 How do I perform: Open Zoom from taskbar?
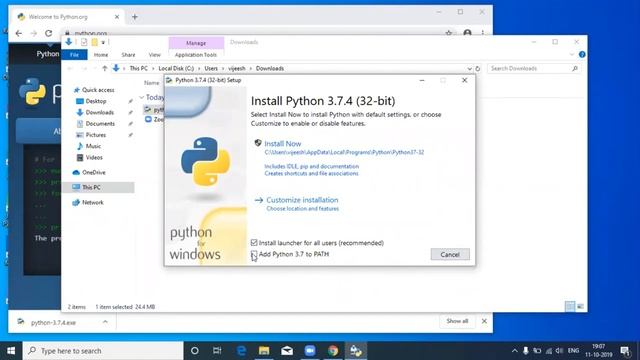click(310, 351)
